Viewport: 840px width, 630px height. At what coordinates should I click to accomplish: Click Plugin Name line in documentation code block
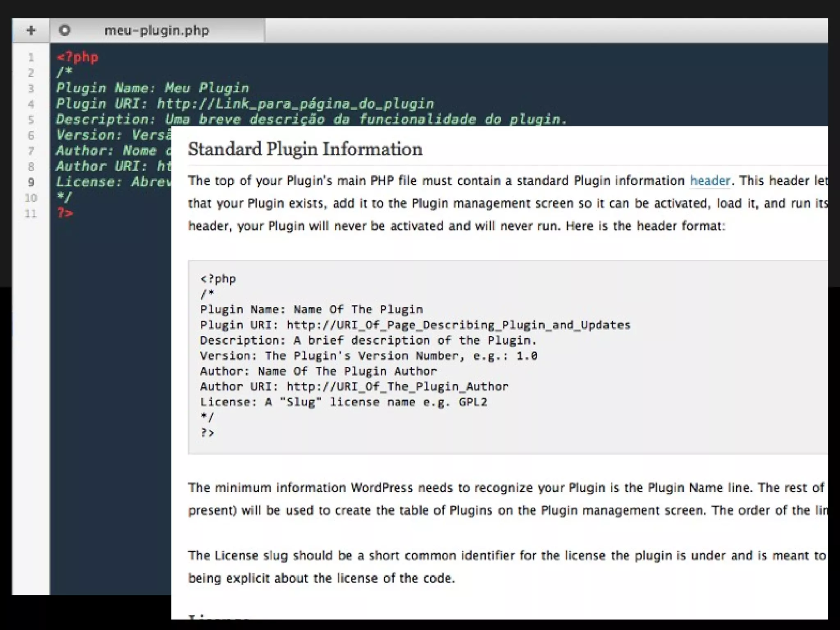[311, 309]
